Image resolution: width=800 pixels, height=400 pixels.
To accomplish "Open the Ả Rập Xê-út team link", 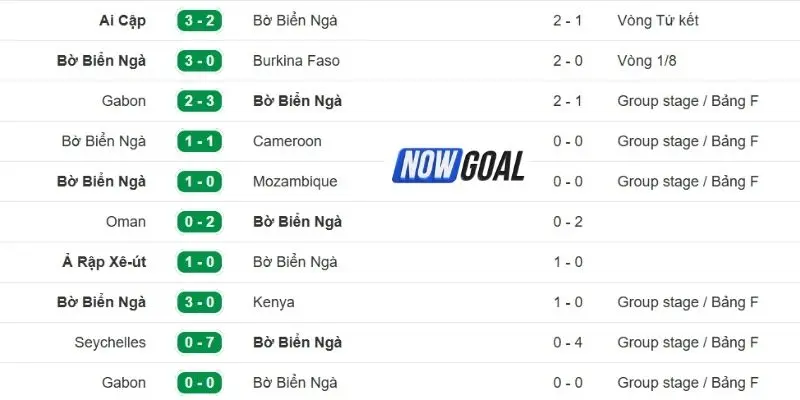I will click(x=103, y=262).
